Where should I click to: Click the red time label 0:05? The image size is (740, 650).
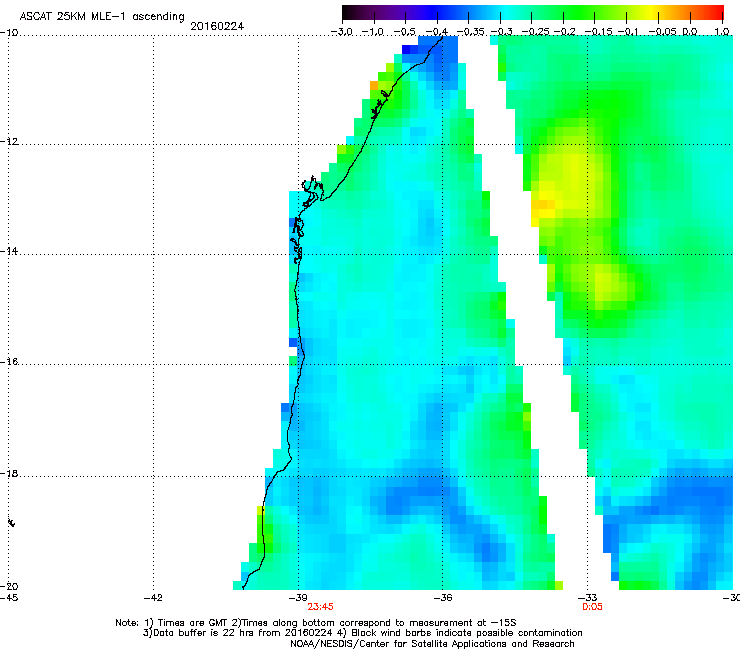tap(592, 607)
